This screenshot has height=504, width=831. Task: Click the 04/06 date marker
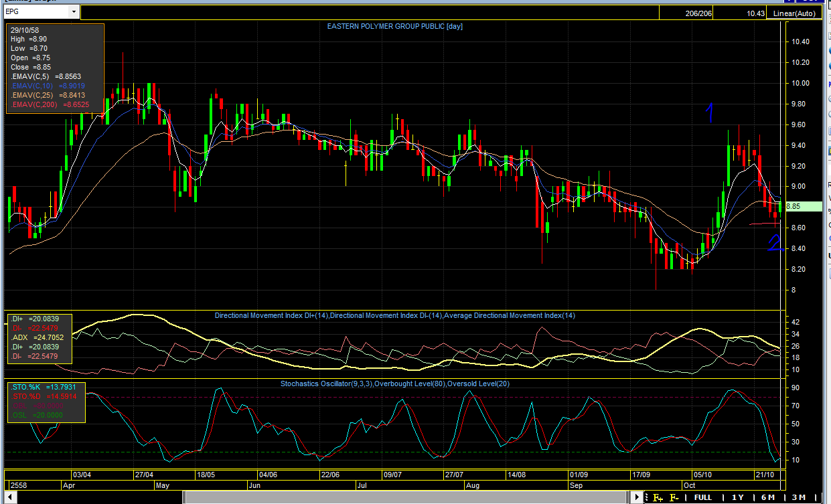pyautogui.click(x=267, y=475)
